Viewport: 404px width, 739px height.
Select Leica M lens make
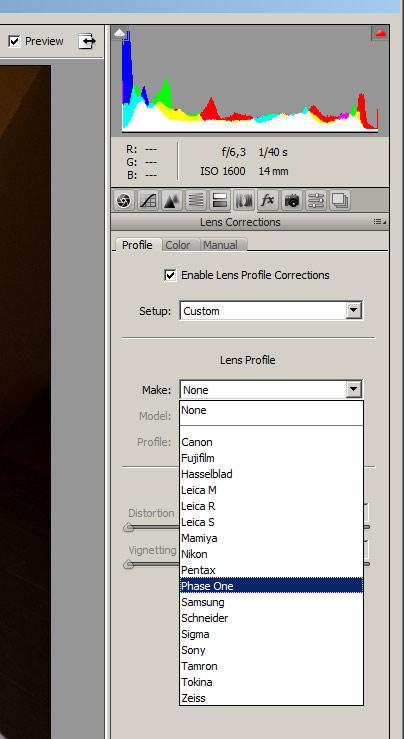[x=271, y=490]
